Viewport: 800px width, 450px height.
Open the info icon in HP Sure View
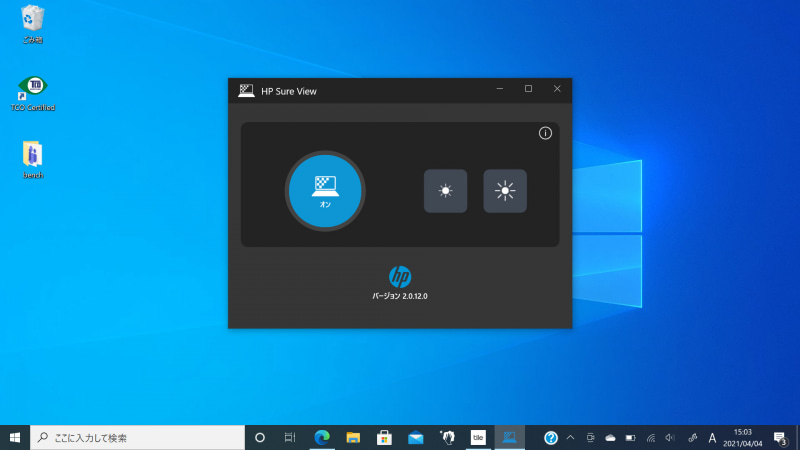tap(545, 133)
